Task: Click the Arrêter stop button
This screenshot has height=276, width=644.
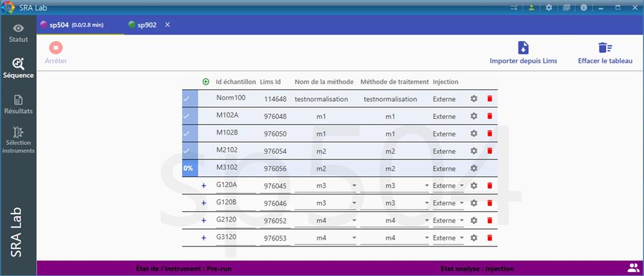Action: coord(55,48)
